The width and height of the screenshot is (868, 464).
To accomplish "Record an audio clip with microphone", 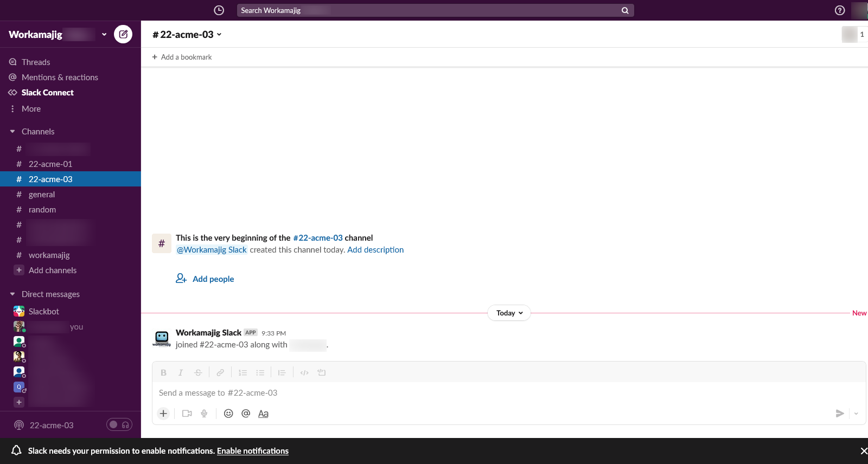I will (204, 414).
